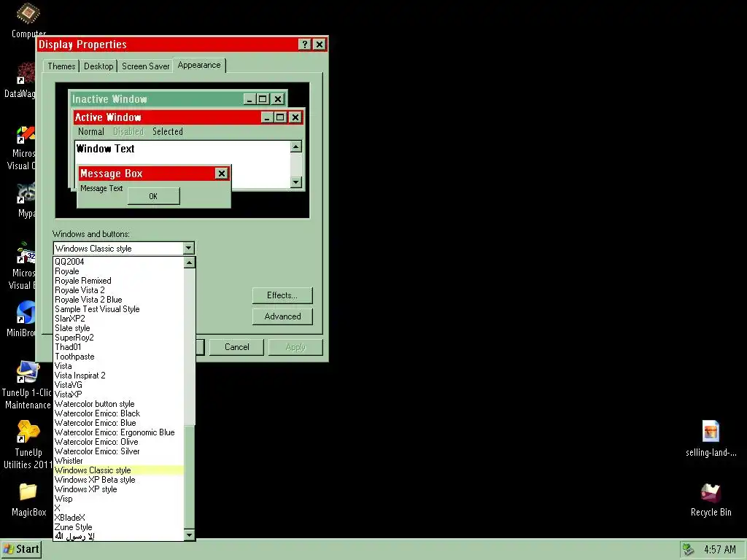Click the system tray icon beside the clock
This screenshot has height=560, width=747.
pyautogui.click(x=688, y=550)
